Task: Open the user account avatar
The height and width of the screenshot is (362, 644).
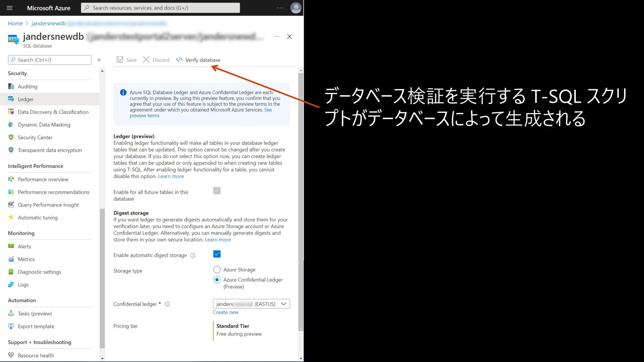Action: (296, 8)
